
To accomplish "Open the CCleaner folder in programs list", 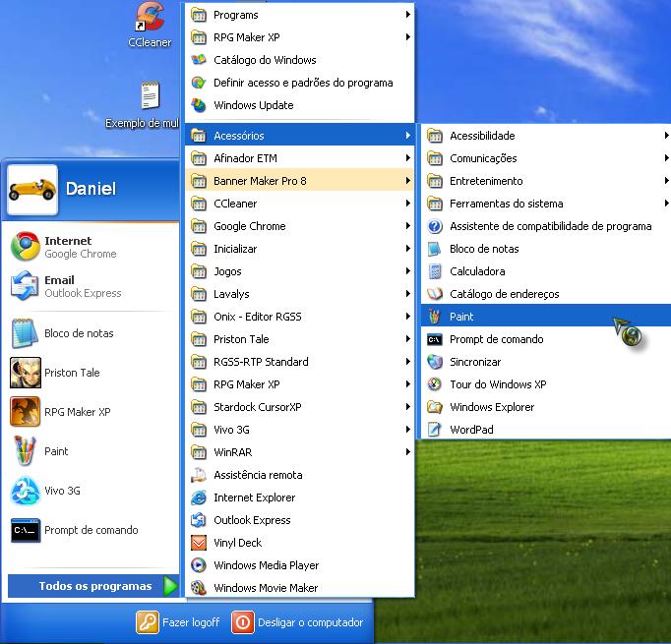I will [300, 204].
